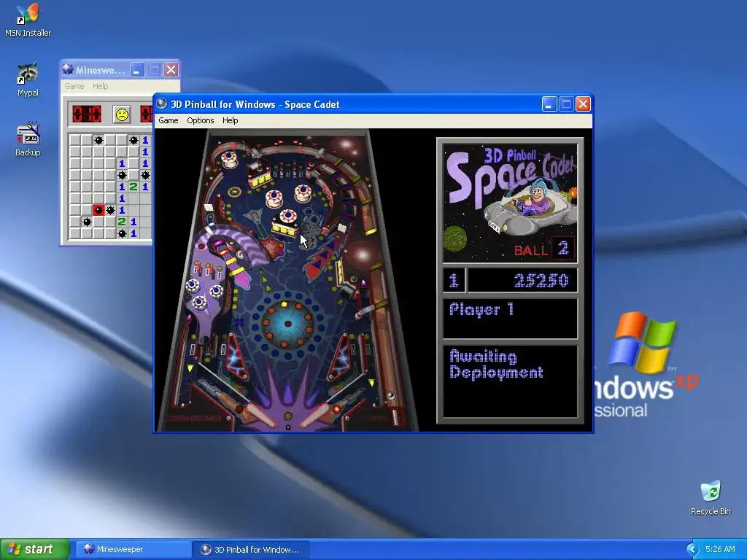Click the BALL 2 indicator in Pinball
This screenshot has width=747, height=560.
(543, 249)
